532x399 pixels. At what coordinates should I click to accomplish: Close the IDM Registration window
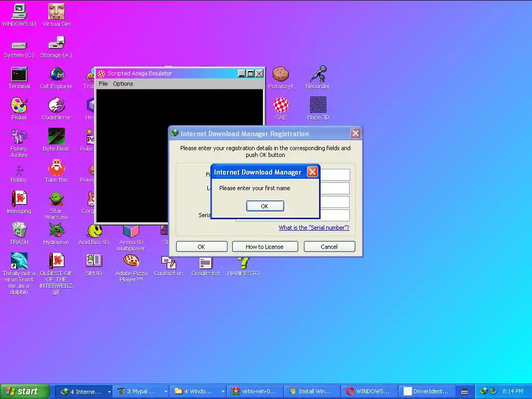(355, 134)
